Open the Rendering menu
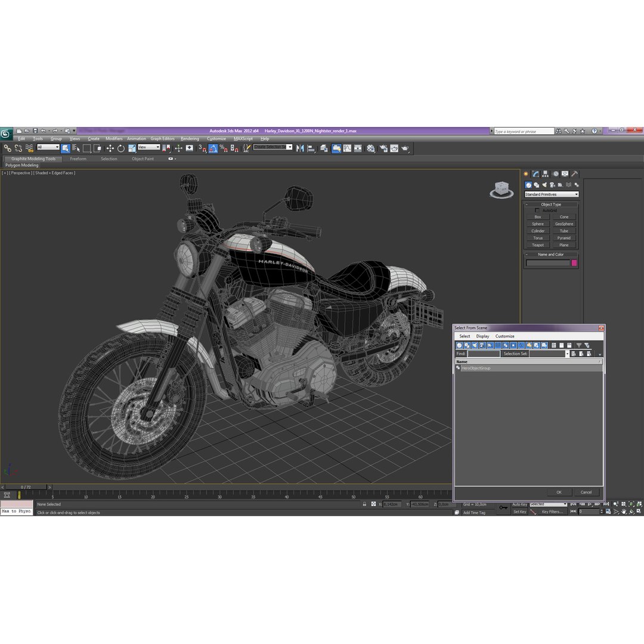This screenshot has width=644, height=644. point(190,139)
